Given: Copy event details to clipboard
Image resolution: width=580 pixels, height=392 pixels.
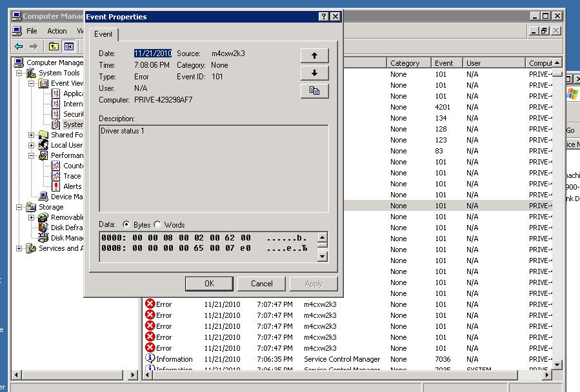Looking at the screenshot, I should coord(314,91).
